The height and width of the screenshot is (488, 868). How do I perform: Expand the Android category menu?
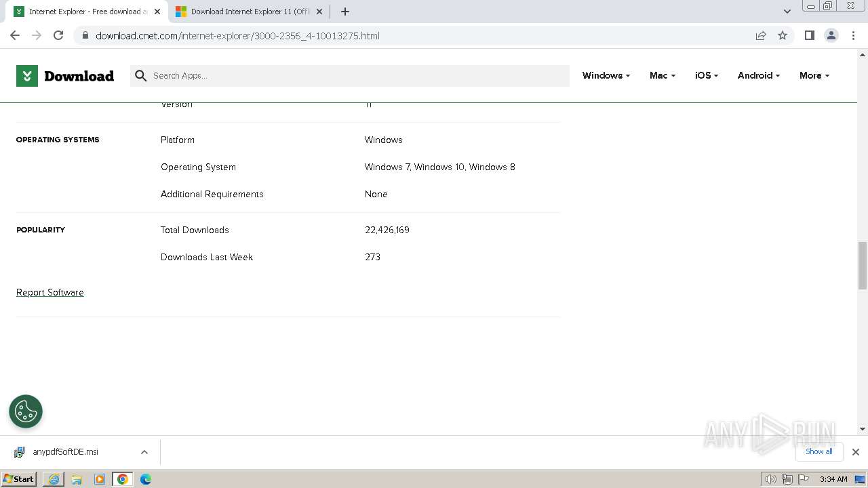pyautogui.click(x=758, y=75)
